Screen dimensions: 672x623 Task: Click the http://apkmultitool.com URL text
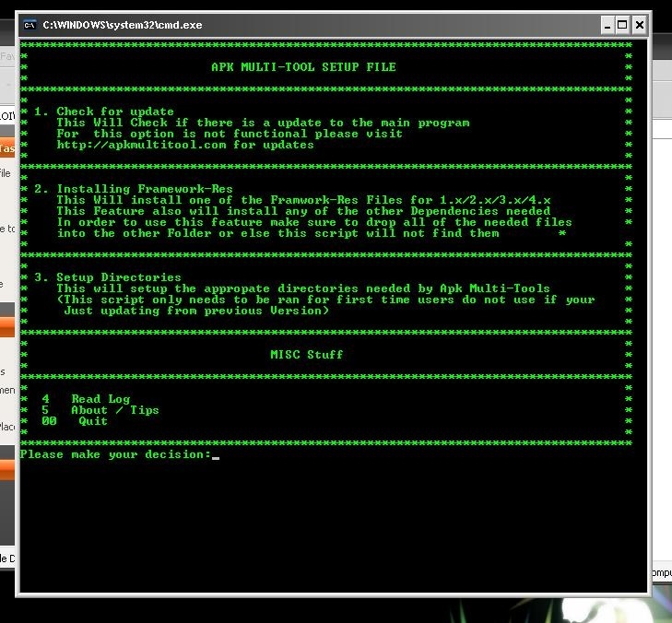[141, 145]
